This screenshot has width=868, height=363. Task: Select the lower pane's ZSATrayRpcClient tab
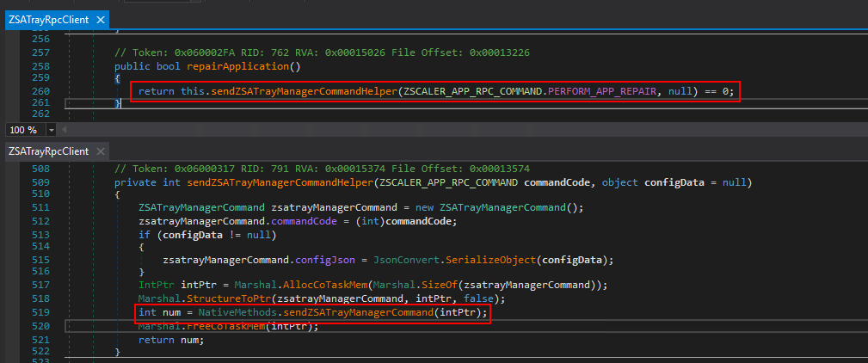pos(49,151)
